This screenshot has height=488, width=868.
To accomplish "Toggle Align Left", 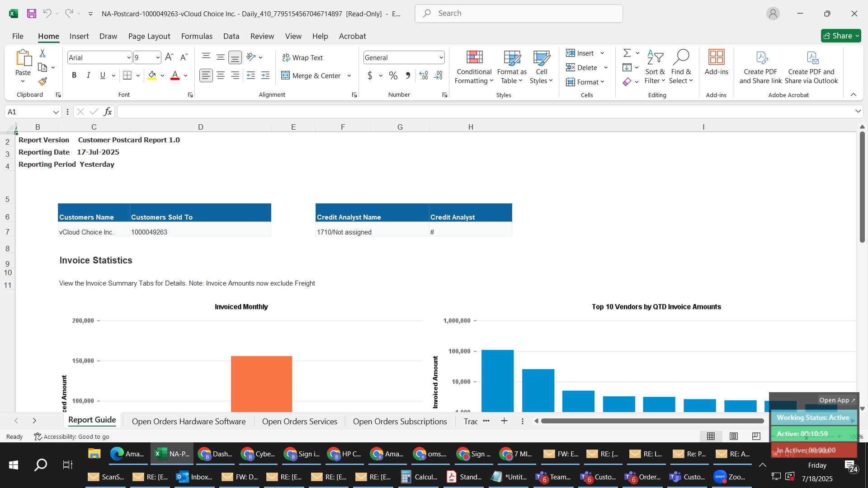I will (206, 76).
